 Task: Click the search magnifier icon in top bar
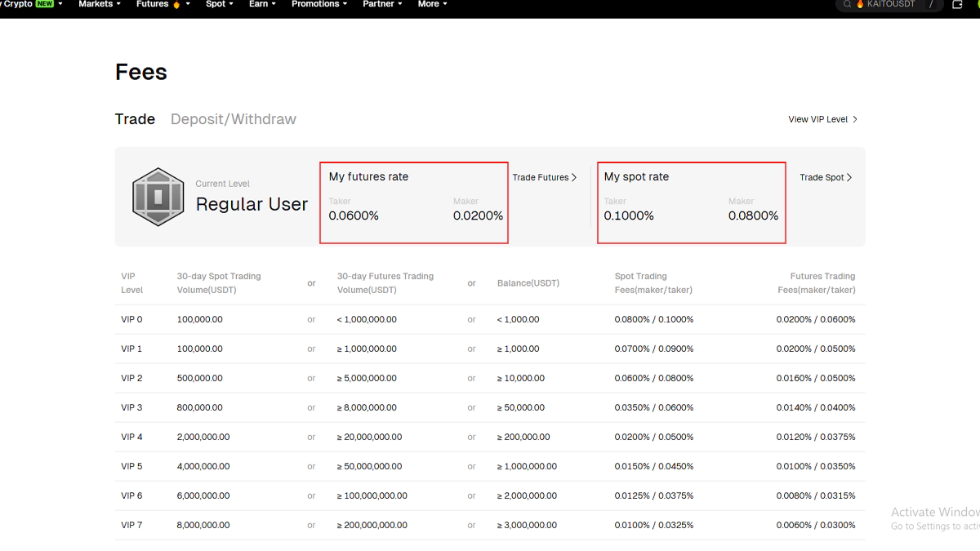coord(848,4)
